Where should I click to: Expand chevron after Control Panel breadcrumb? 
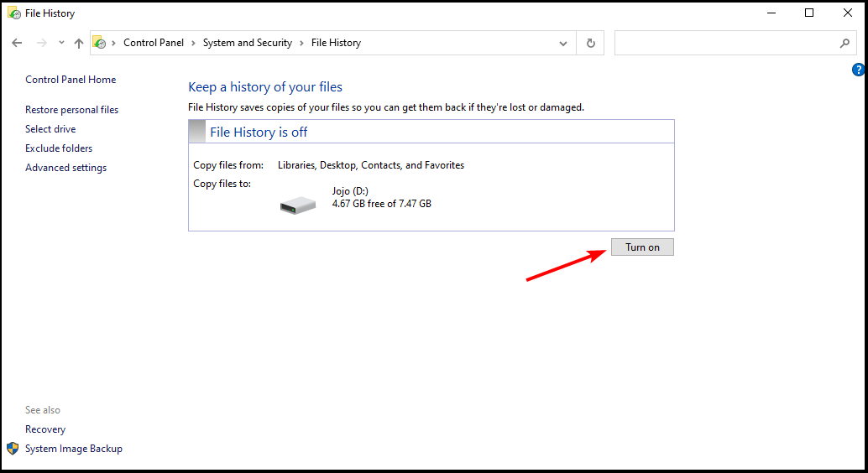tap(193, 43)
